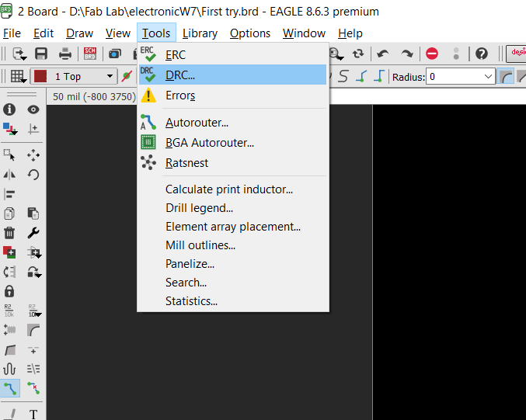Click the Print icon
Viewport: 526px width, 420px height.
(65, 54)
